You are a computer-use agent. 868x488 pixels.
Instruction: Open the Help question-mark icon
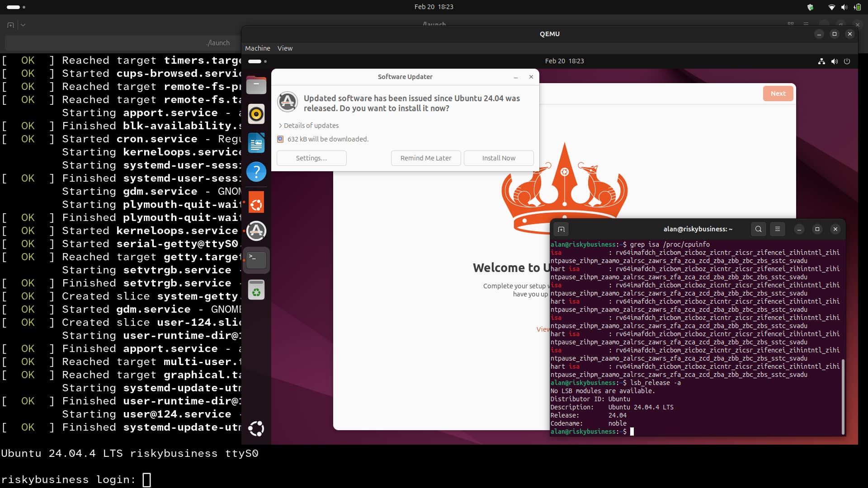point(256,172)
